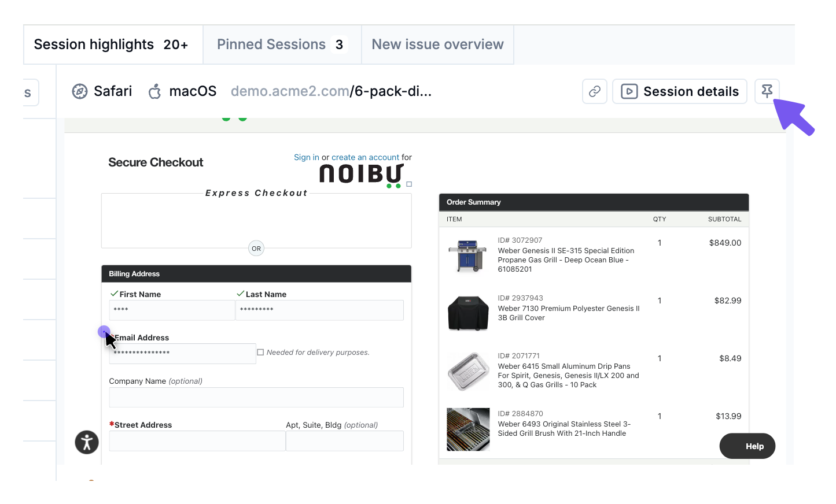Click the Safari browser label

pyautogui.click(x=113, y=91)
